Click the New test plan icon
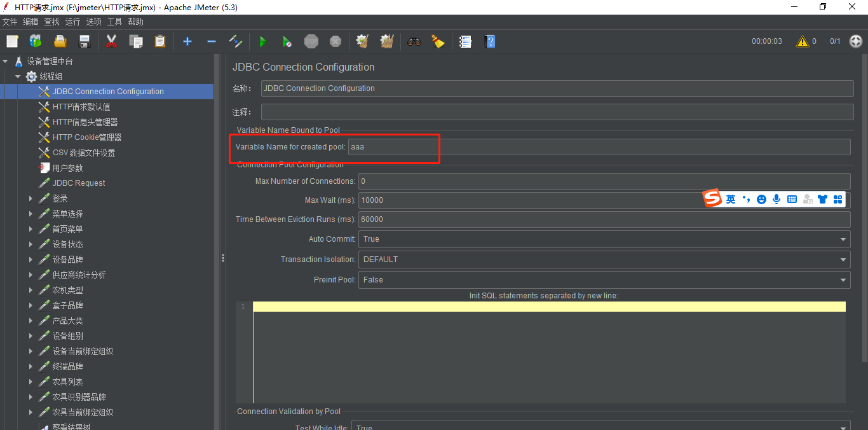The image size is (868, 430). (x=12, y=41)
